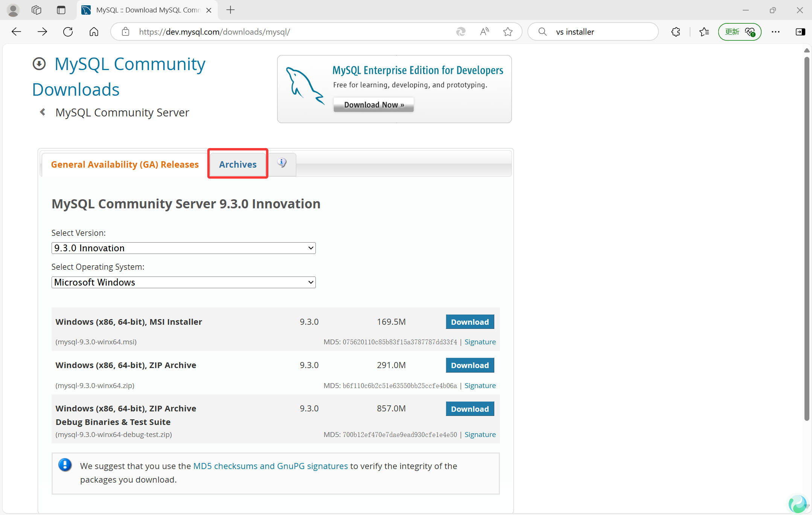
Task: Click the MySQL dolphin logo
Action: (305, 86)
